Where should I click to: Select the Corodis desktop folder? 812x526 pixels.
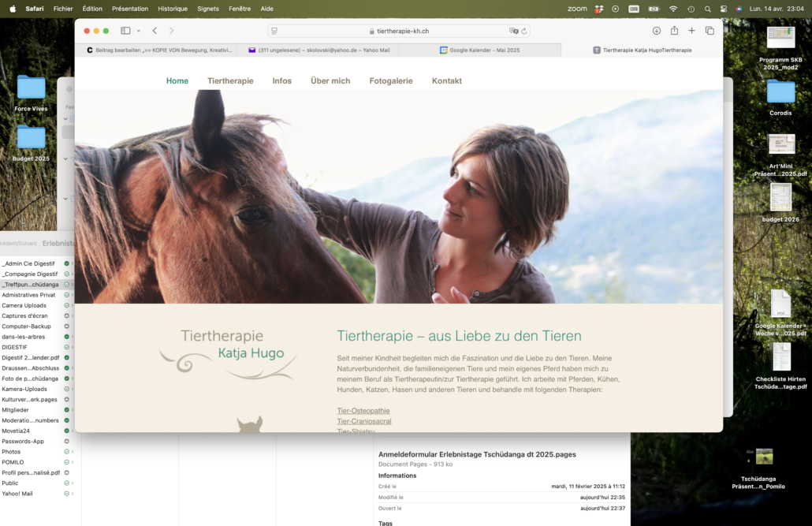pyautogui.click(x=780, y=98)
